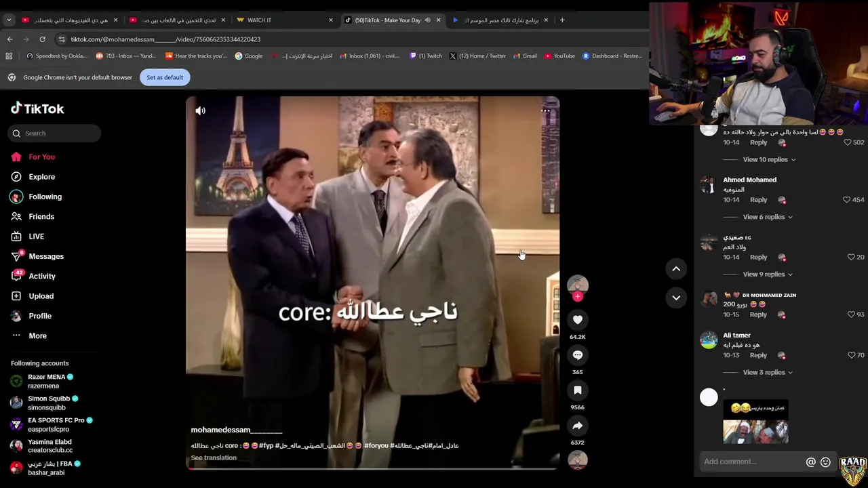Open the creator avatar beside the video

coord(578,284)
